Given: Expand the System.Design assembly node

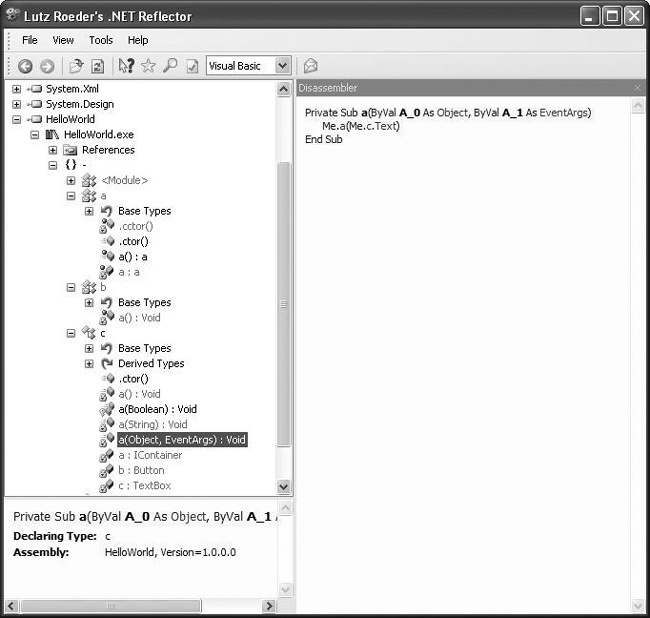Looking at the screenshot, I should coord(17,104).
